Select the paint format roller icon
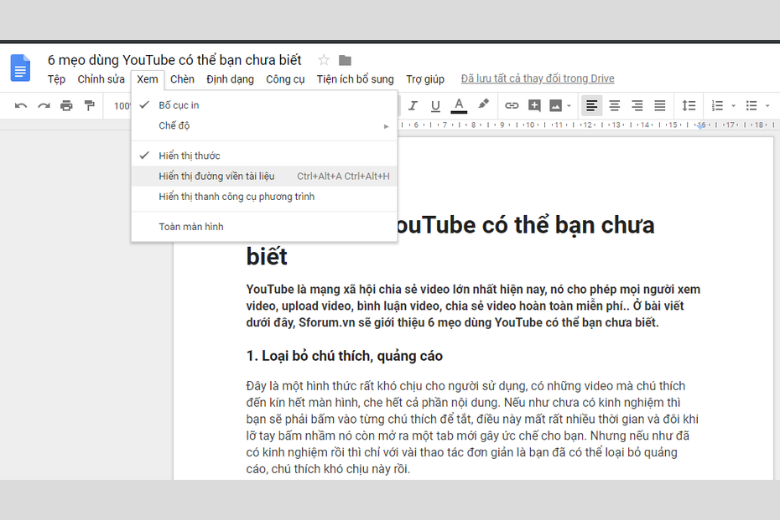Viewport: 780px width, 520px height. (89, 105)
